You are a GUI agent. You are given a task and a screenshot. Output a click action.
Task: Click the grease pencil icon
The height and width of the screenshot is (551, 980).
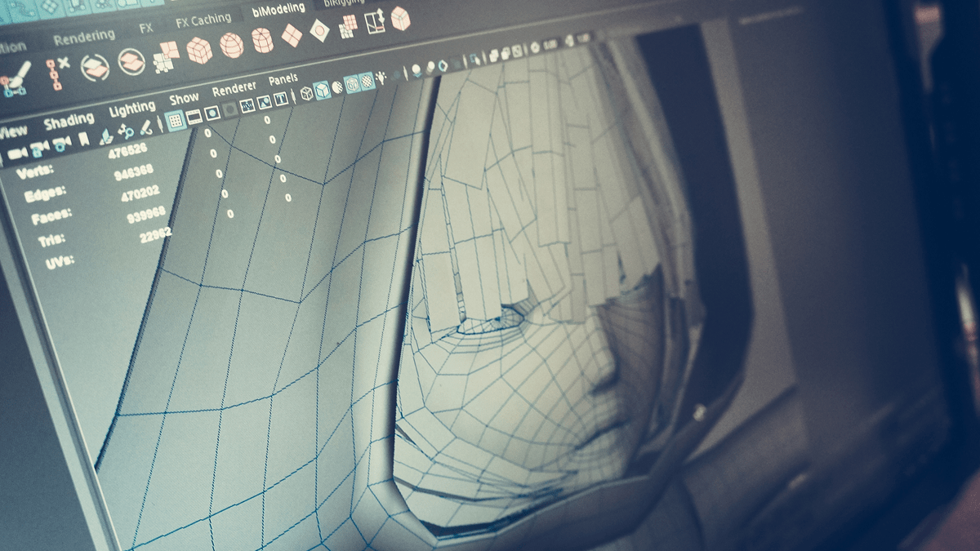145,127
